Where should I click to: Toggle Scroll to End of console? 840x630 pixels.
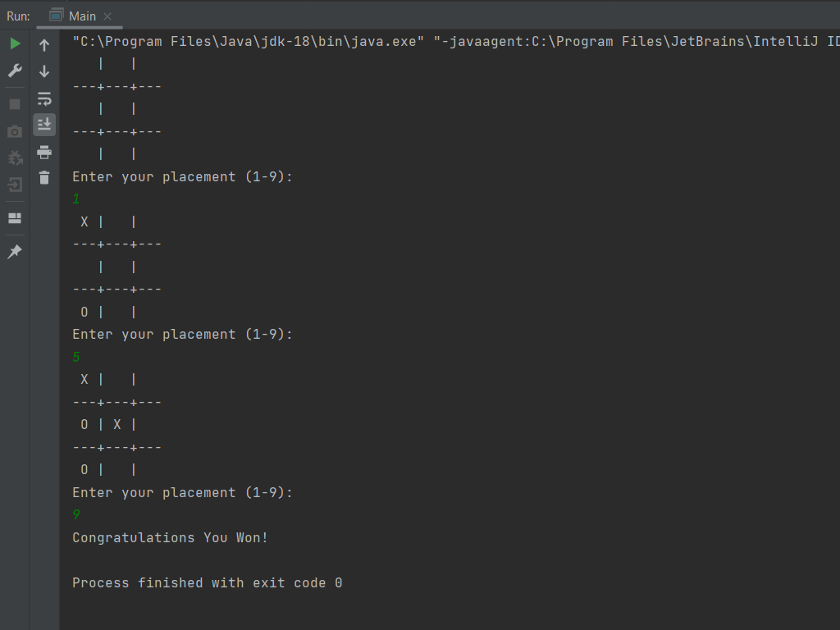click(44, 125)
